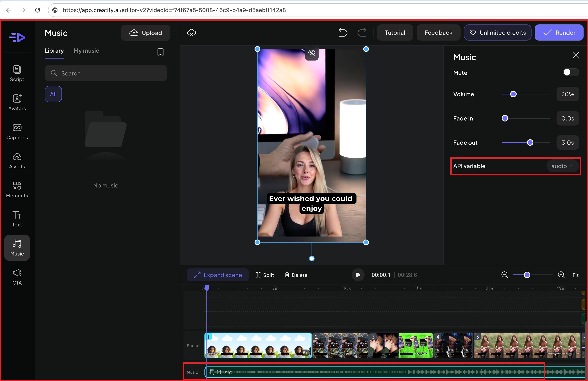The image size is (588, 381).
Task: Open the CTA panel
Action: pos(17,276)
